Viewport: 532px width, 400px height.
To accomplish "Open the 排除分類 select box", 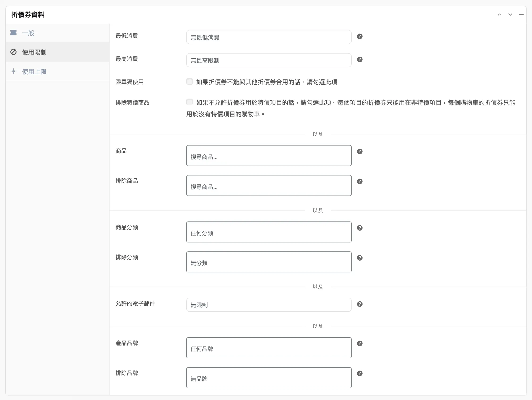I will coord(269,262).
